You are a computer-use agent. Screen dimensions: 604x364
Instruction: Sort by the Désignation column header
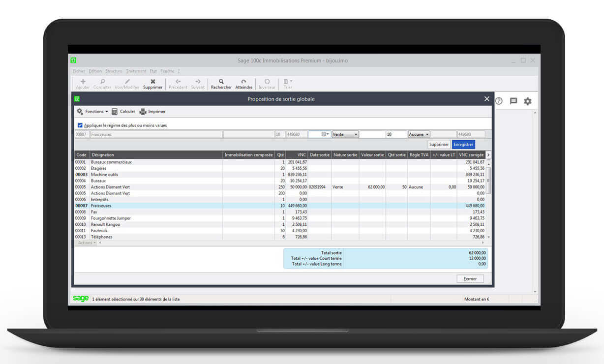pyautogui.click(x=156, y=155)
